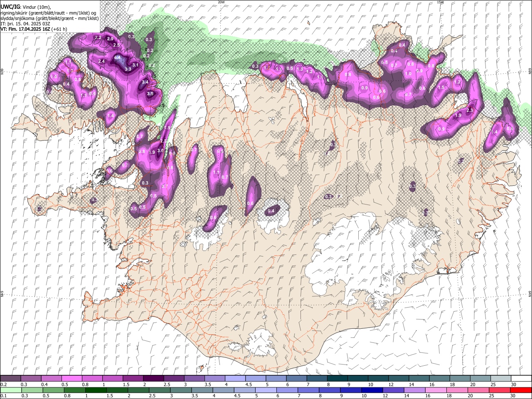This screenshot has height=399, width=532.
Task: Click pink rain swatch between 16 and 18
Action: [437, 390]
